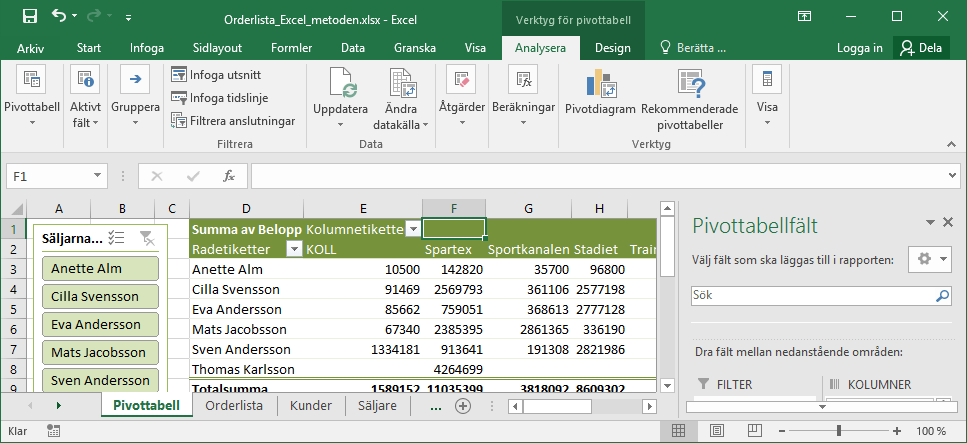Open Customize Quick Access Toolbar dropdown
The image size is (967, 443).
pyautogui.click(x=128, y=18)
